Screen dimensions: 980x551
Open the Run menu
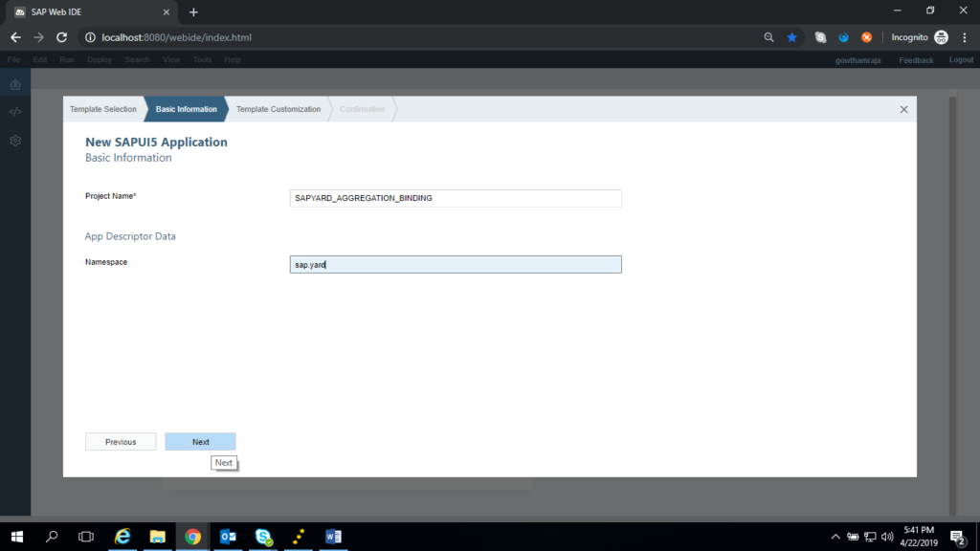67,60
